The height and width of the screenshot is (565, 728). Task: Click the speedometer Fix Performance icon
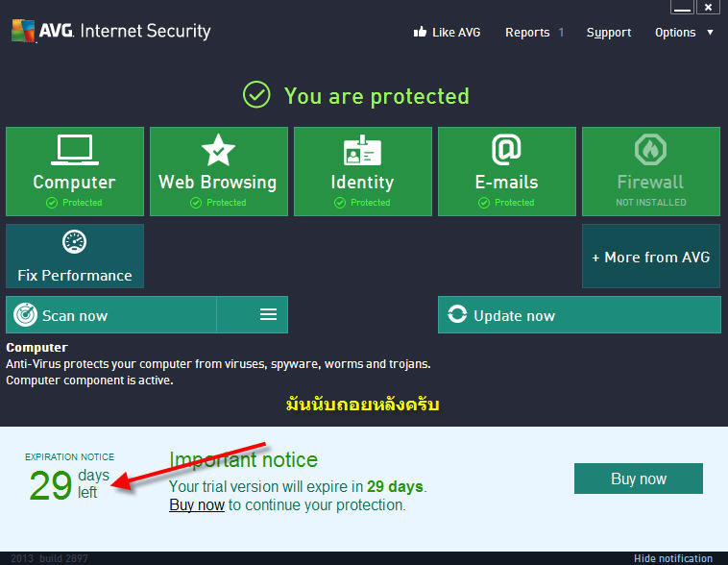pos(75,243)
